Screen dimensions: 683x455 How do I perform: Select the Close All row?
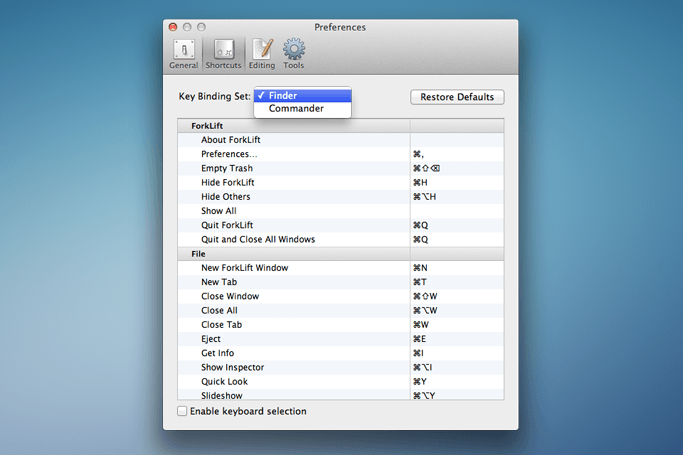(x=341, y=310)
